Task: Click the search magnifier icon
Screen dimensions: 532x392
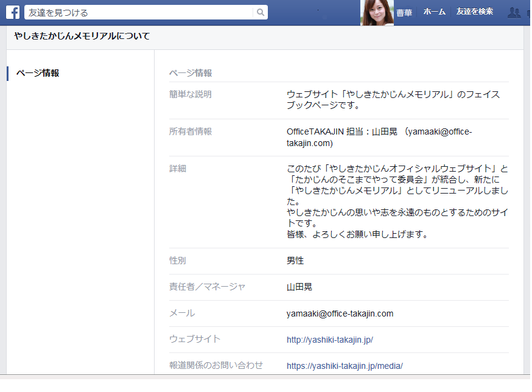Action: (261, 13)
